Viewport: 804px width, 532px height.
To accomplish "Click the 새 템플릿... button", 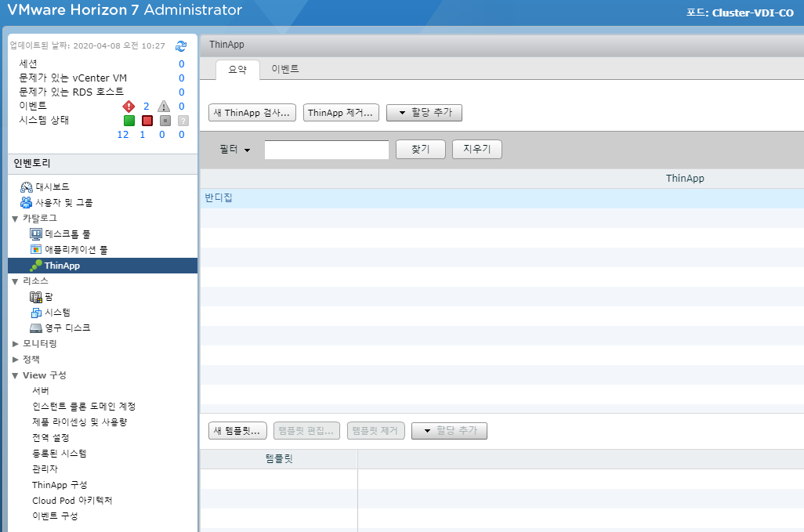I will tap(237, 431).
